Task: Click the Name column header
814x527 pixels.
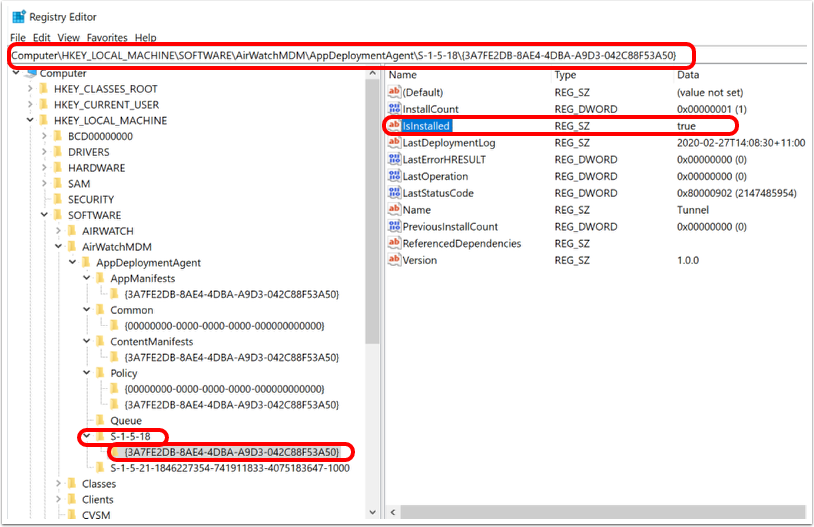Action: 403,75
